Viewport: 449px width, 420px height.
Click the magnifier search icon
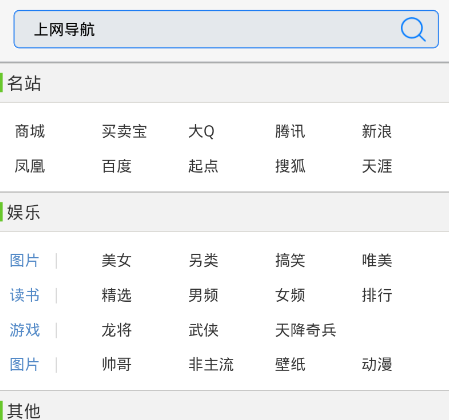(x=413, y=29)
